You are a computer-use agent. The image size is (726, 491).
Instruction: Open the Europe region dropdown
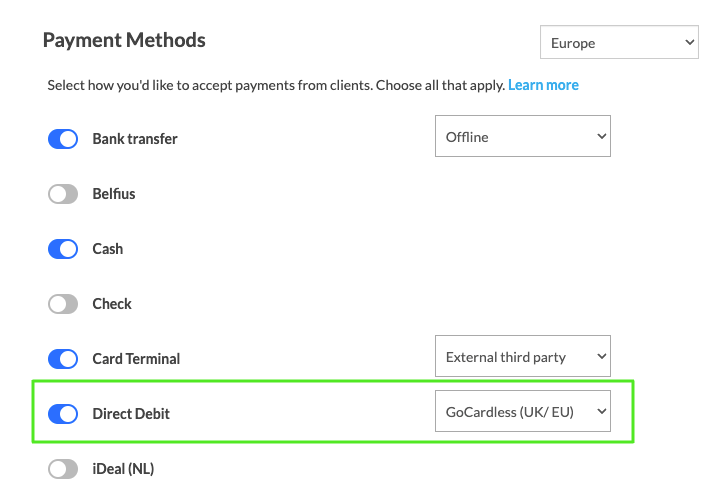click(618, 43)
